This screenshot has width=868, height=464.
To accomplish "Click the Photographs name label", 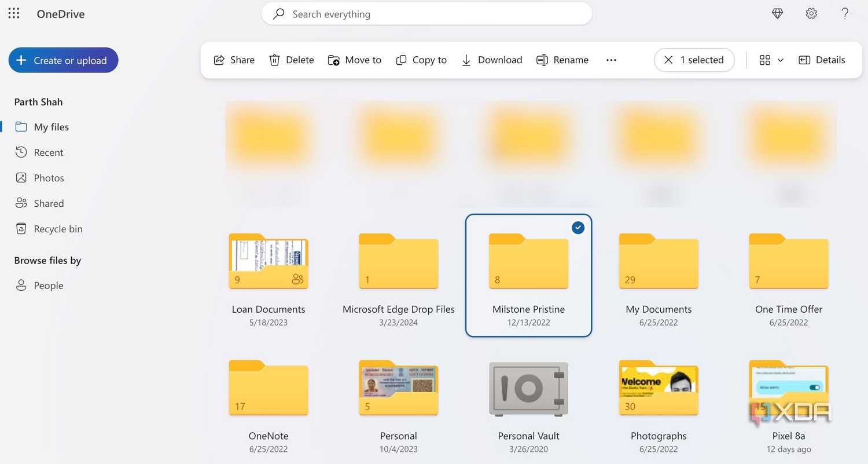I will (659, 436).
